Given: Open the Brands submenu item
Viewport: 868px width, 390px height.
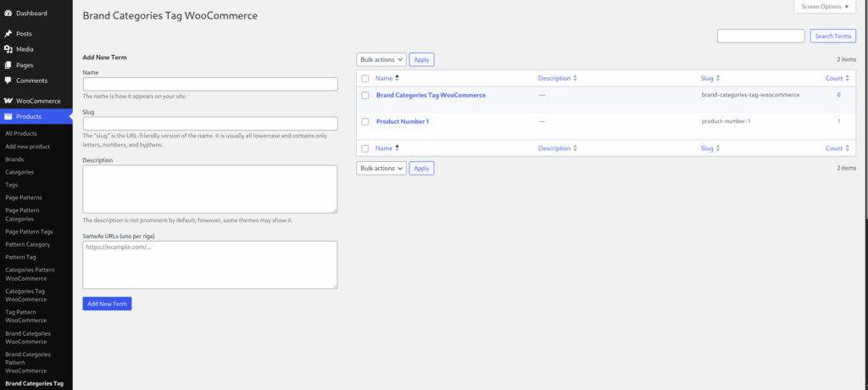Looking at the screenshot, I should pos(14,159).
